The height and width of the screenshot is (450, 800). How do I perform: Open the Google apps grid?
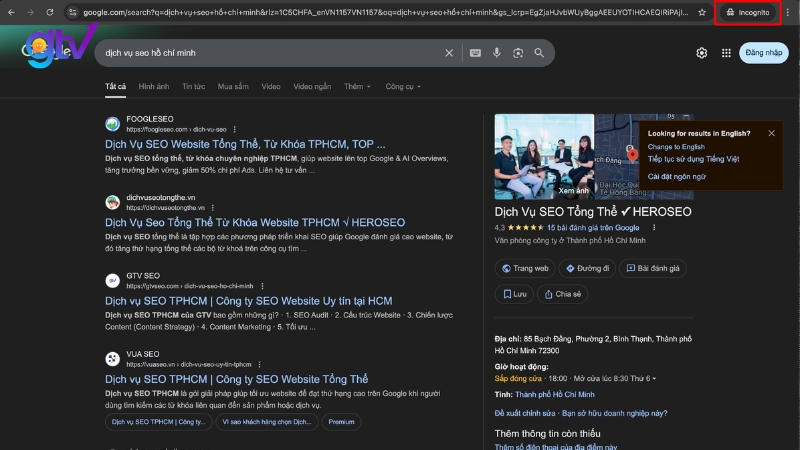pyautogui.click(x=726, y=53)
